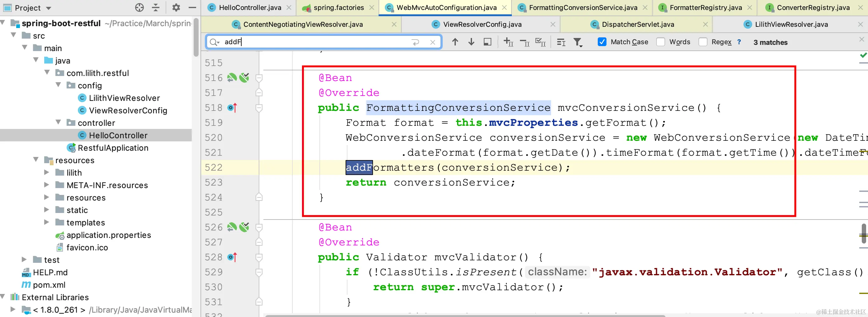The height and width of the screenshot is (317, 868).
Task: Collapse com.lilith.restful package
Action: click(x=47, y=72)
